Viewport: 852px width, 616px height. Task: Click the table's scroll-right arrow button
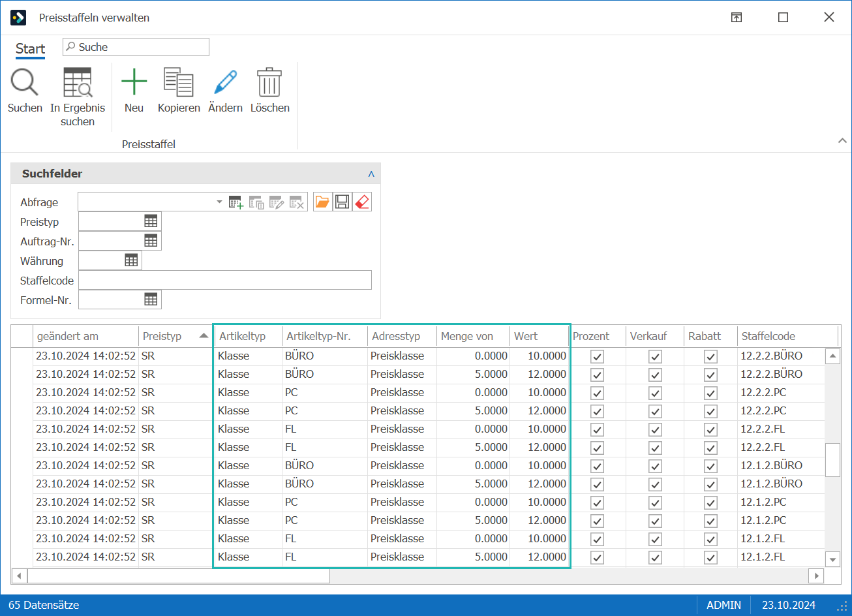point(815,576)
